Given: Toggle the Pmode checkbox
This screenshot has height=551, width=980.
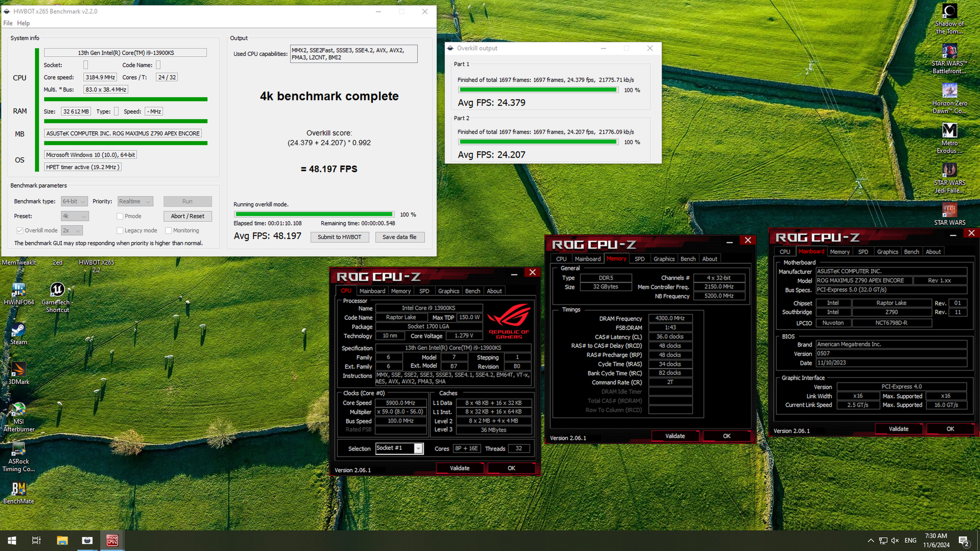Looking at the screenshot, I should (120, 216).
